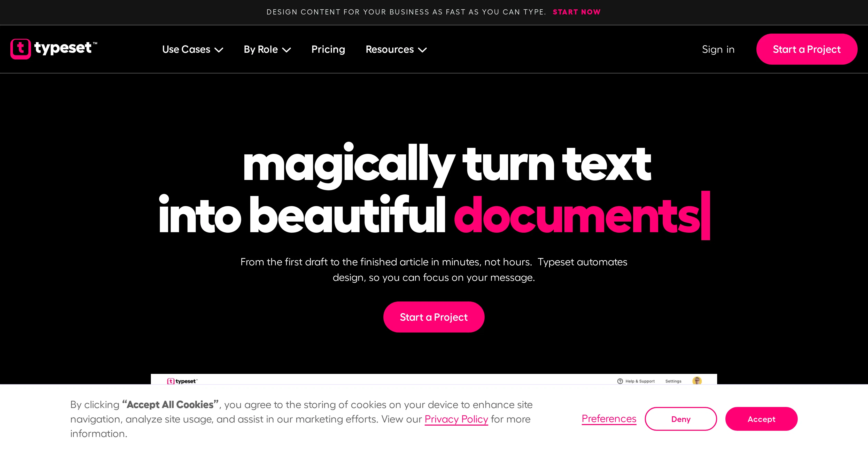Deny cookies

click(x=681, y=419)
